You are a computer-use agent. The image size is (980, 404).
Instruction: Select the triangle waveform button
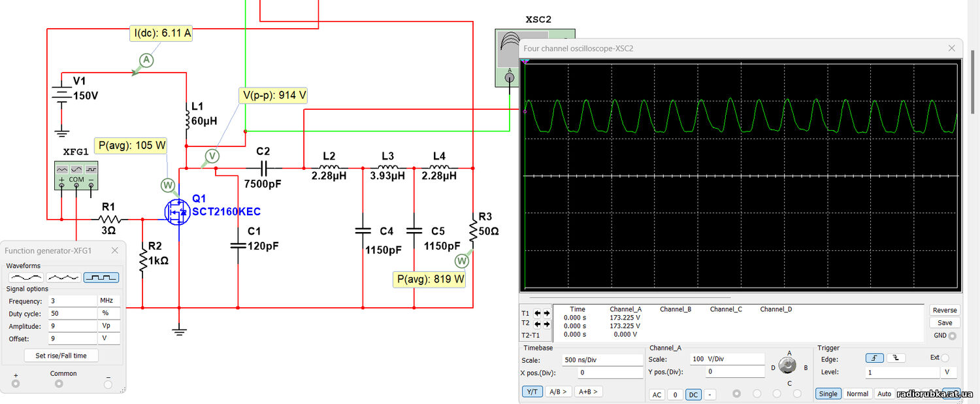[x=63, y=277]
